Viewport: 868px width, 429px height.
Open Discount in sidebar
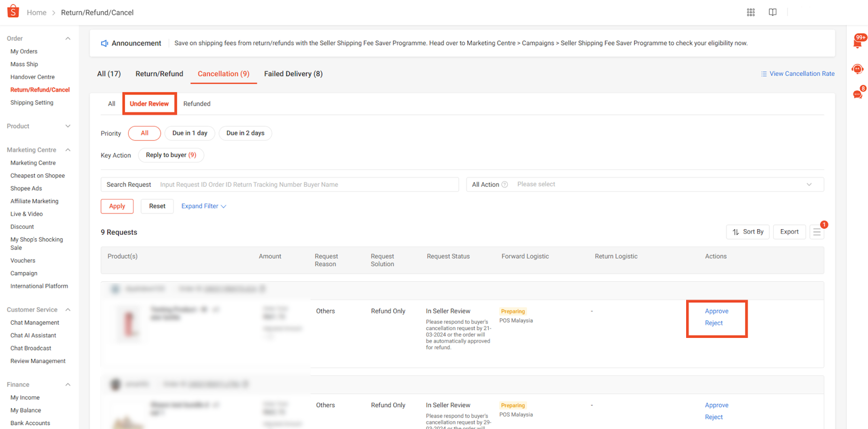click(22, 227)
